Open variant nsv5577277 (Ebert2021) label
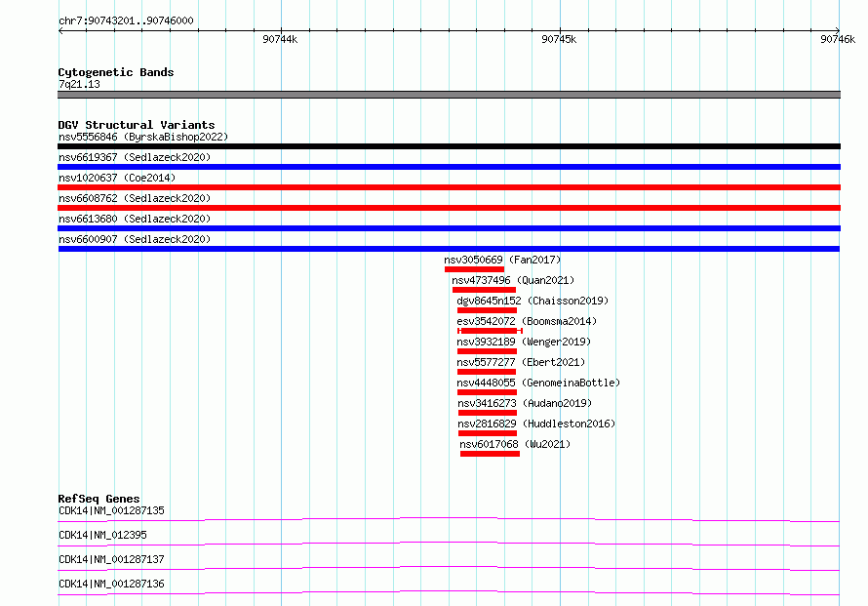Image resolution: width=868 pixels, height=606 pixels. click(521, 362)
